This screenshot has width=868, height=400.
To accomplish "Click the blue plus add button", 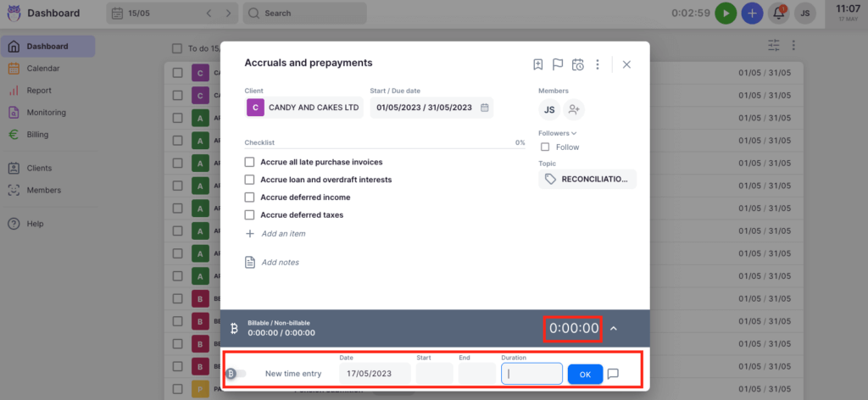I will [x=751, y=14].
